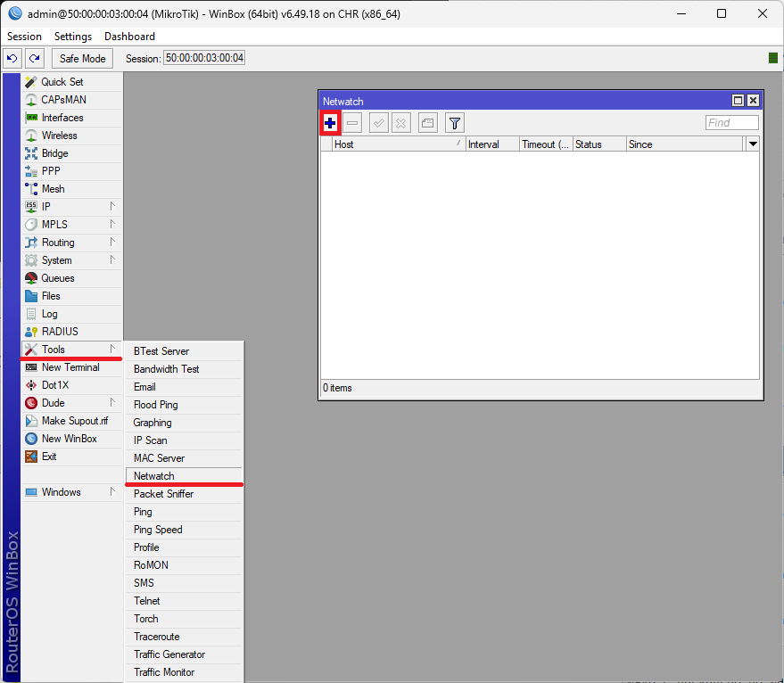The image size is (784, 683).
Task: Click the Comment icon in Netwatch toolbar
Action: [428, 123]
